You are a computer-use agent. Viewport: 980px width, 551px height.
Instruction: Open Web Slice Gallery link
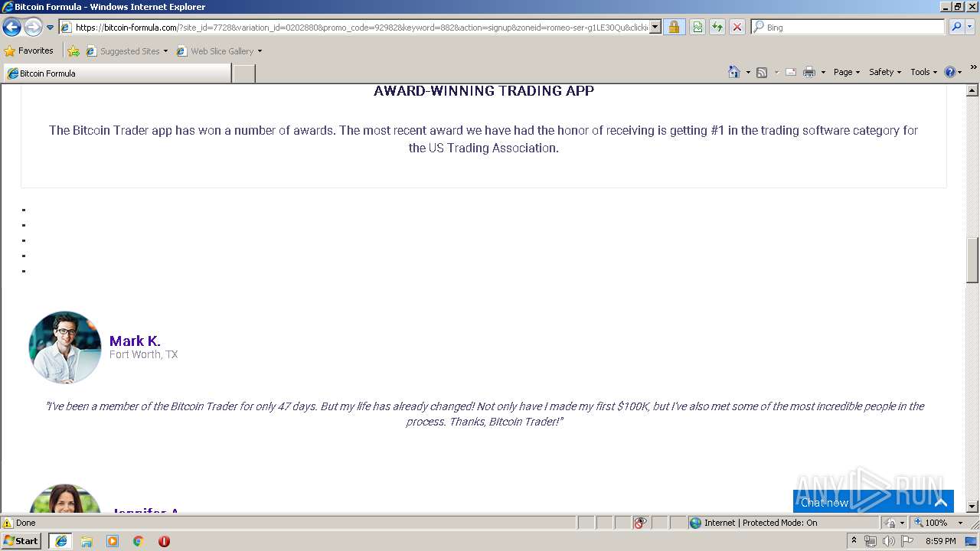(215, 51)
